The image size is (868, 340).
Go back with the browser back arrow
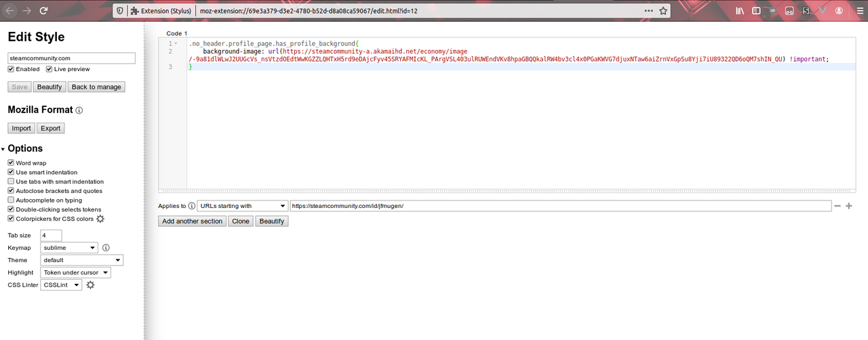pyautogui.click(x=10, y=11)
